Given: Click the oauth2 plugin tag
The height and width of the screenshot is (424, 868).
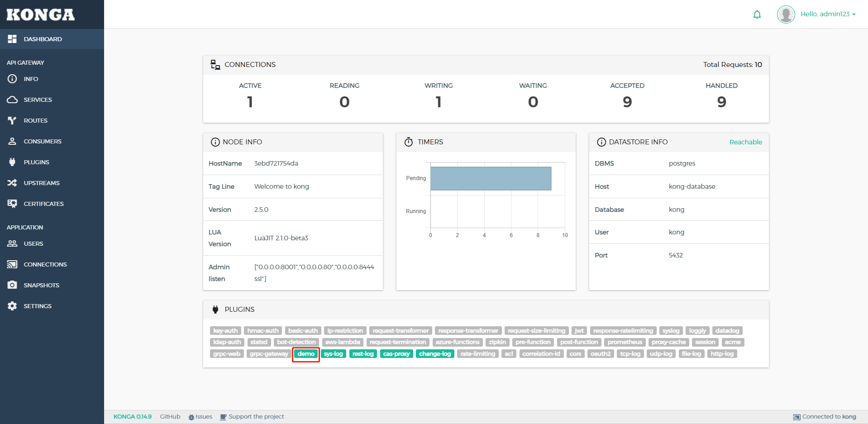Looking at the screenshot, I should click(x=601, y=354).
